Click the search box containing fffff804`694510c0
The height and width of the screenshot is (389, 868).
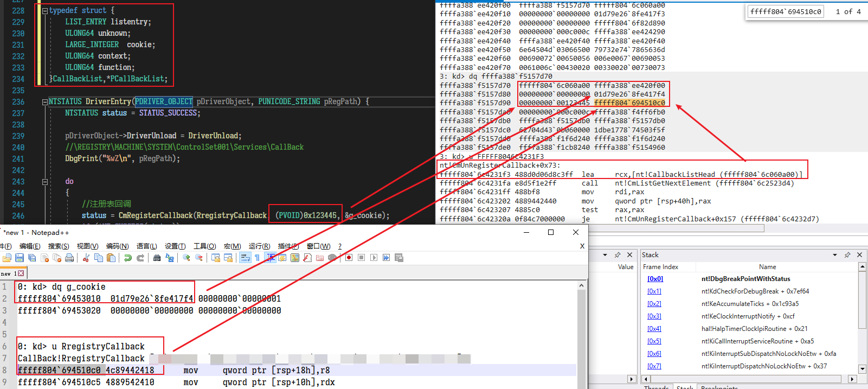786,11
